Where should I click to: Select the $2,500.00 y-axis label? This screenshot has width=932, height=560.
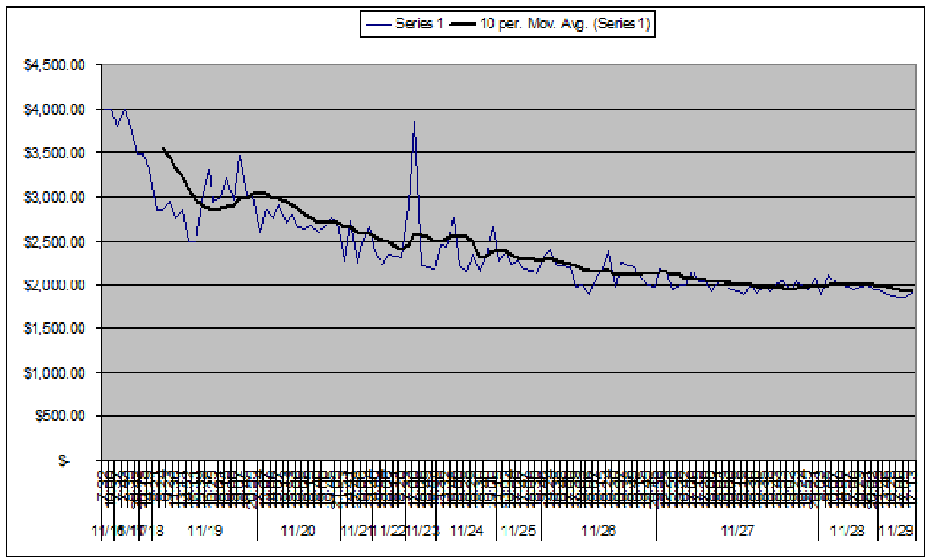[55, 242]
